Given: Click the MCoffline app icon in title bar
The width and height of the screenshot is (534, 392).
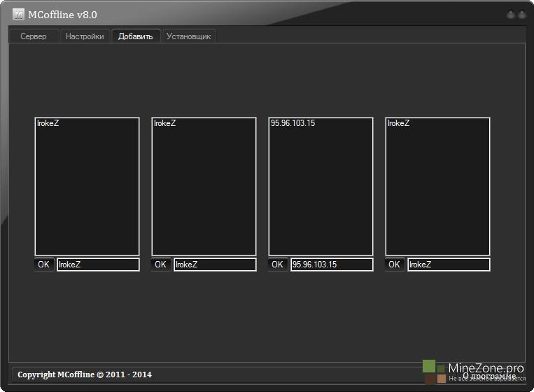Looking at the screenshot, I should pyautogui.click(x=18, y=15).
